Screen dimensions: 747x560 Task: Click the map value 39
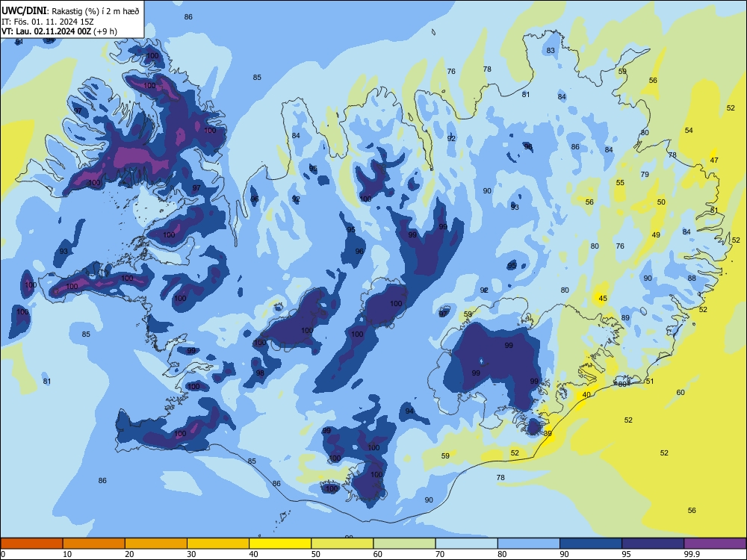coord(548,433)
